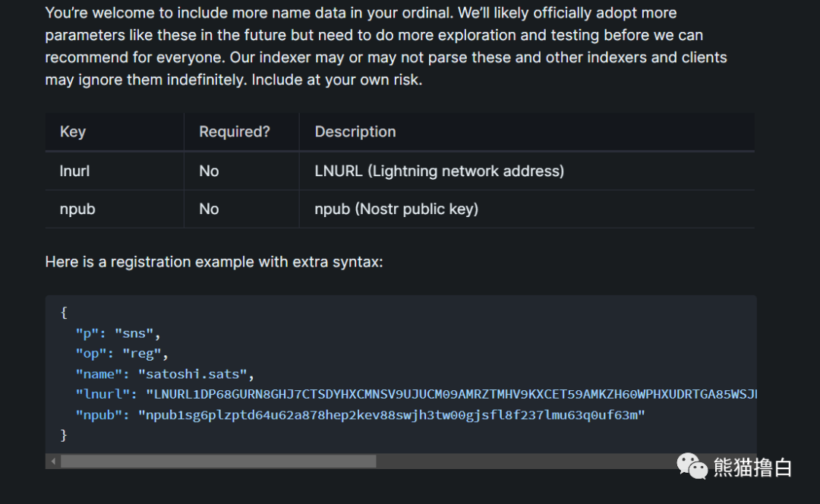
Task: Click the WeChat logo icon in the watermark
Action: tap(692, 465)
